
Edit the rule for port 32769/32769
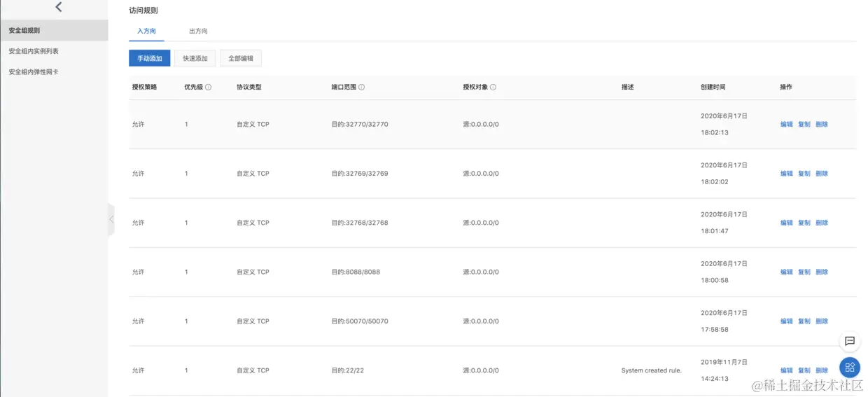tap(787, 174)
